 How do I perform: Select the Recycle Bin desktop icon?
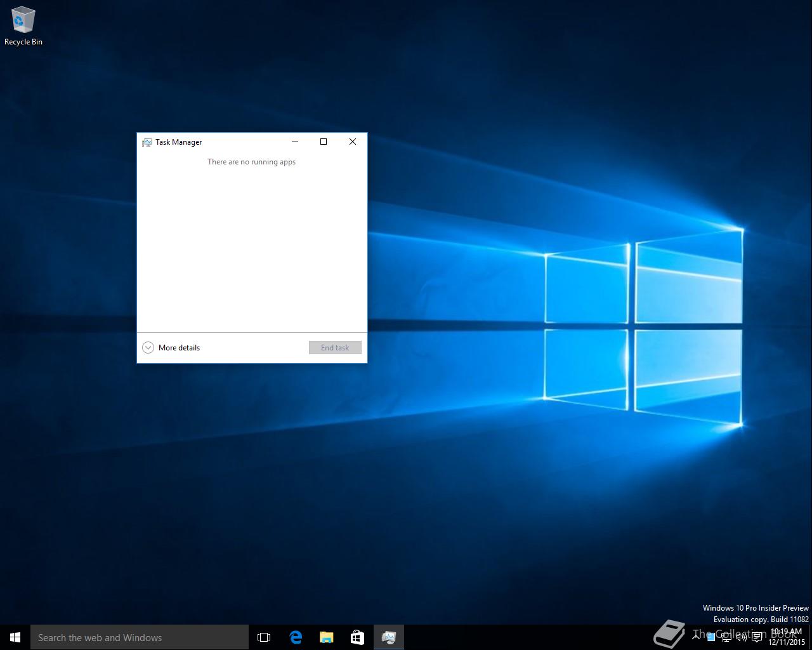[23, 26]
